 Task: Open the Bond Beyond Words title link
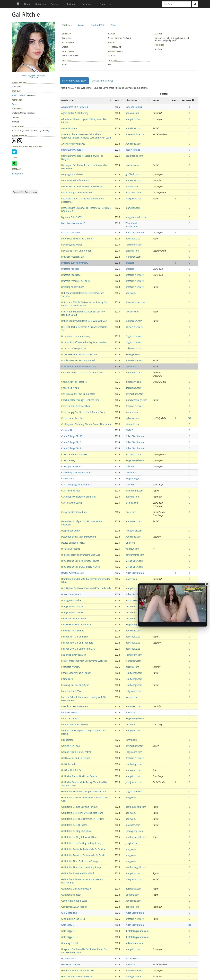point(72,245)
